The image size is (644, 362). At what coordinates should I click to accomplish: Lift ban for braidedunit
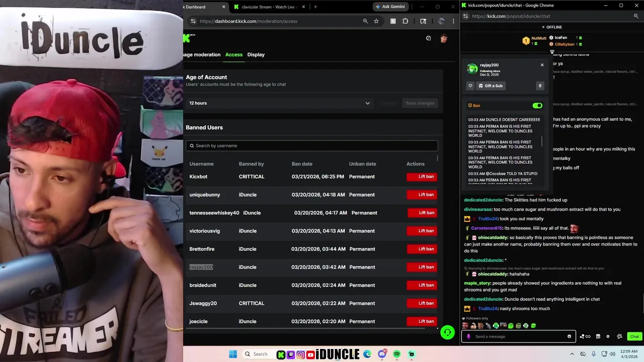click(422, 285)
